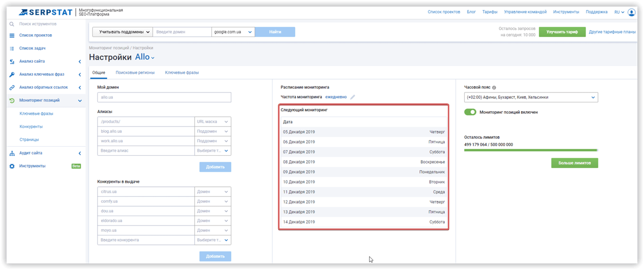Image resolution: width=644 pixels, height=270 pixels.
Task: Open the Домен dropdown for moyo.ua
Action: (213, 230)
